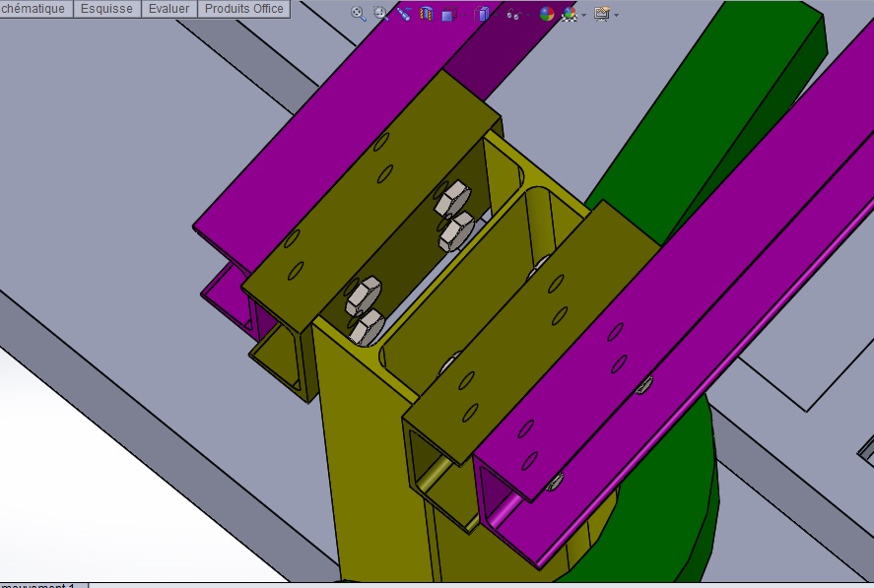Expand the Hide/Show Items dropdown arrow
This screenshot has width=874, height=588.
pos(528,15)
